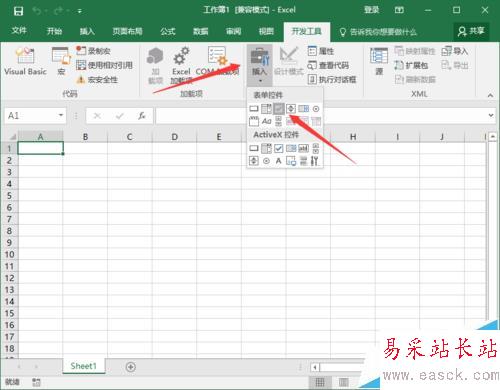Open the XML 源 source pane
Screen dimensions: 500x390
click(379, 61)
